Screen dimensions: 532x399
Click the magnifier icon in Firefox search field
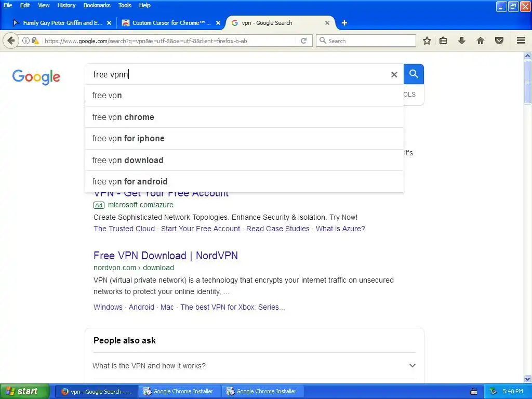pyautogui.click(x=323, y=41)
